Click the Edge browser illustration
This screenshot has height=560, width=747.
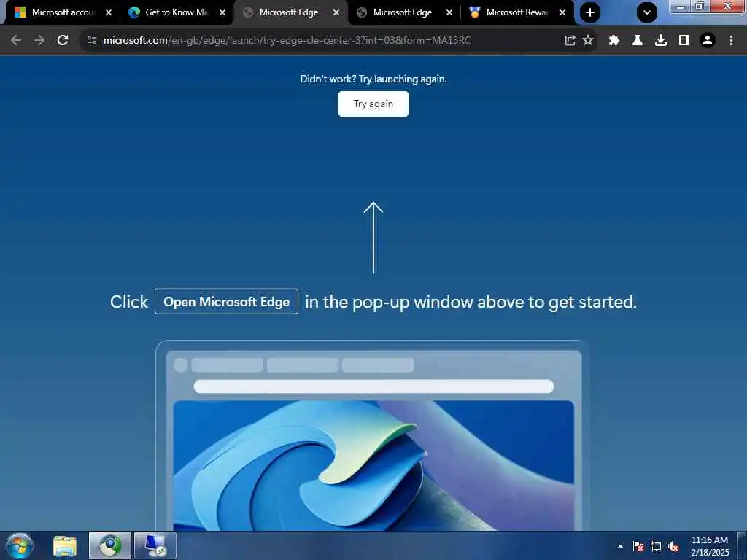[x=373, y=435]
